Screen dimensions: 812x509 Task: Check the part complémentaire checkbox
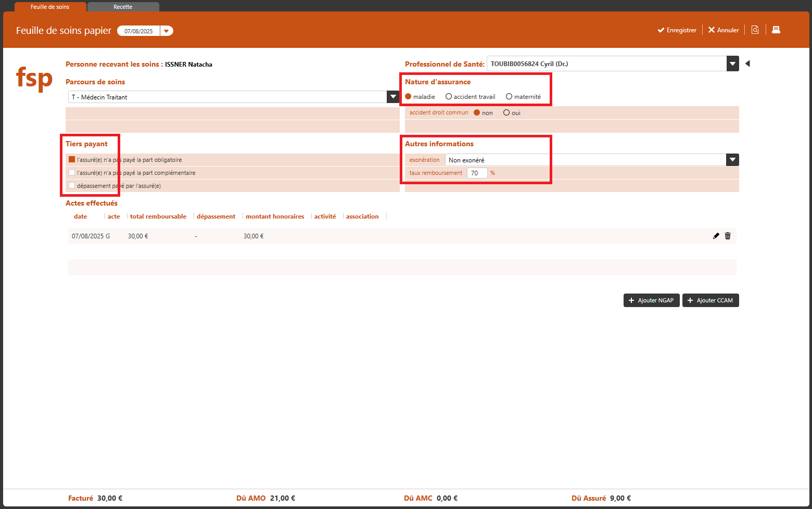[72, 173]
